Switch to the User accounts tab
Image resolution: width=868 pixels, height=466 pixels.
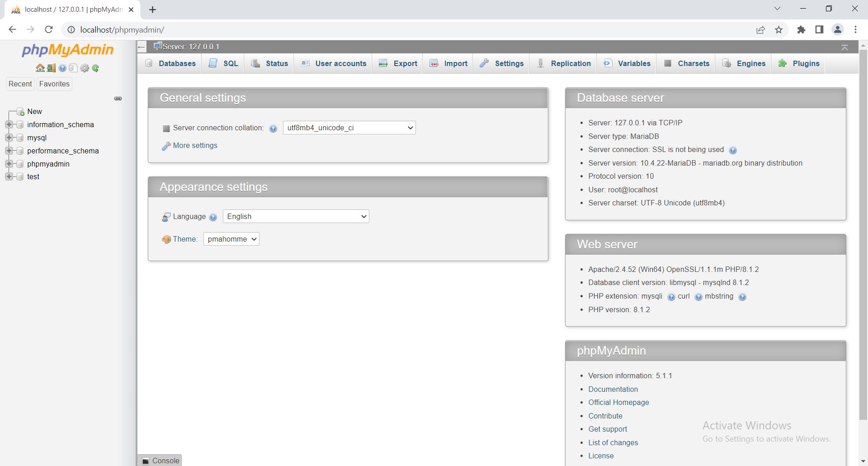[340, 63]
